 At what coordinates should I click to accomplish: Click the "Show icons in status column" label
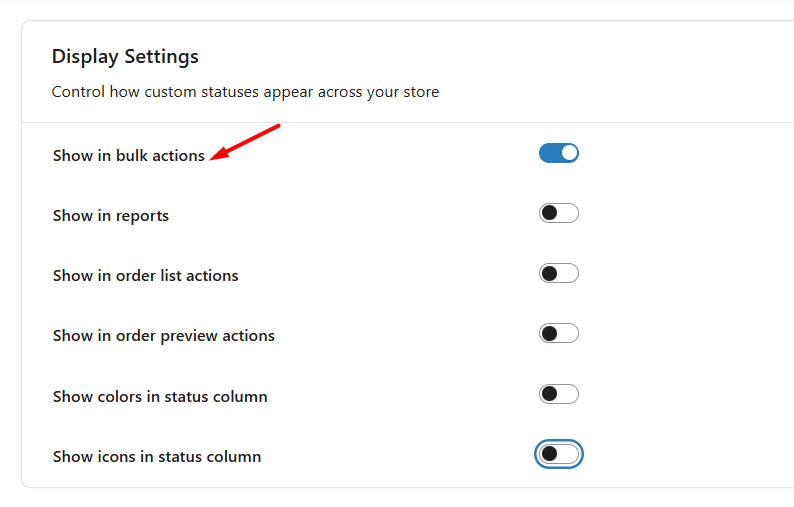pyautogui.click(x=156, y=457)
